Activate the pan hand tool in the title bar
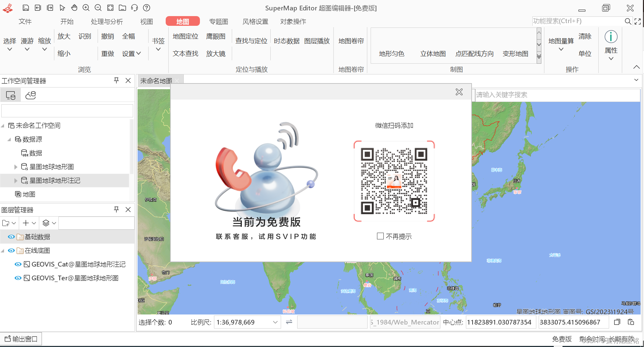Image resolution: width=644 pixels, height=347 pixels. tap(74, 8)
